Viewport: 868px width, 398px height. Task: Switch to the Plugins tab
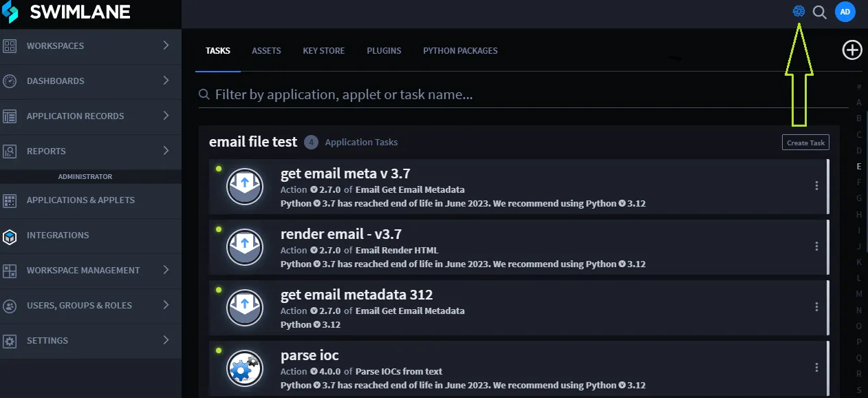coord(384,51)
